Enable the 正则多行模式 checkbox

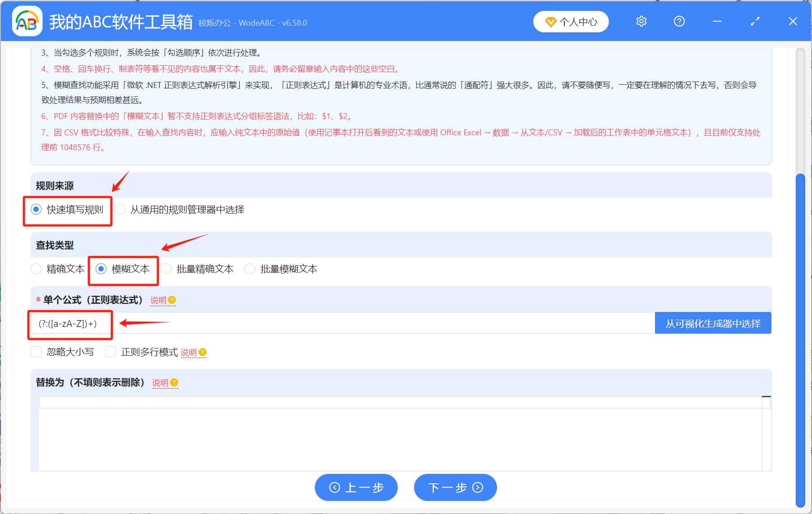[111, 352]
